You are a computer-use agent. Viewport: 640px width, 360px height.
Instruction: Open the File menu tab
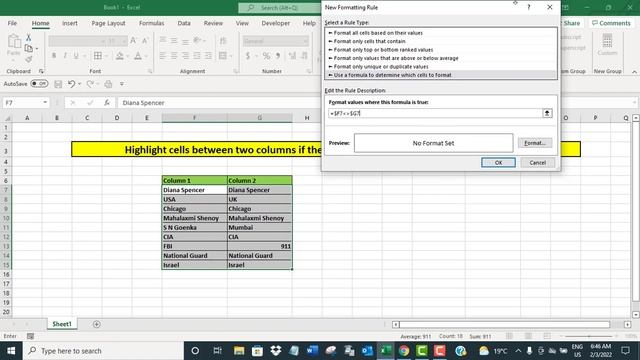pyautogui.click(x=12, y=23)
